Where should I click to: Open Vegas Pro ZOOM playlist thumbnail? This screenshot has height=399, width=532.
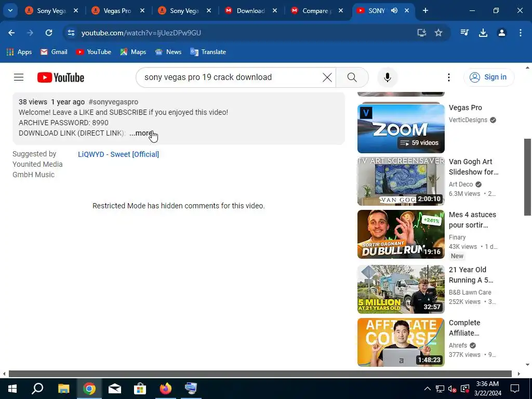click(x=401, y=129)
